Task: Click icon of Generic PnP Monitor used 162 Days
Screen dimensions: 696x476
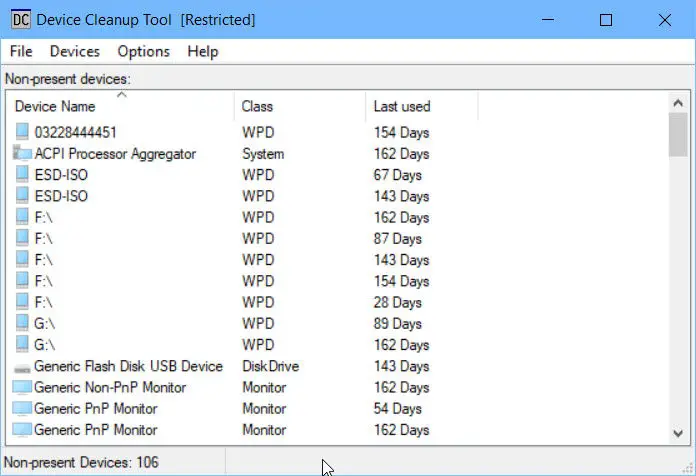Action: tap(22, 430)
